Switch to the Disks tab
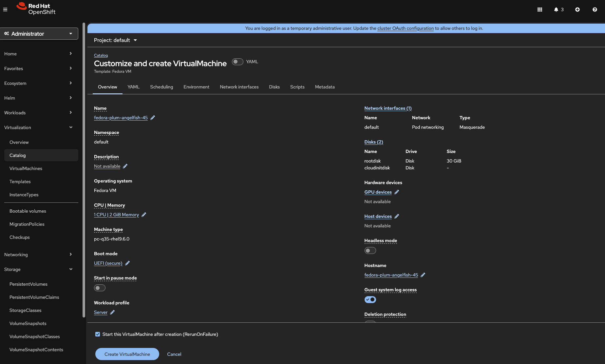 [274, 87]
